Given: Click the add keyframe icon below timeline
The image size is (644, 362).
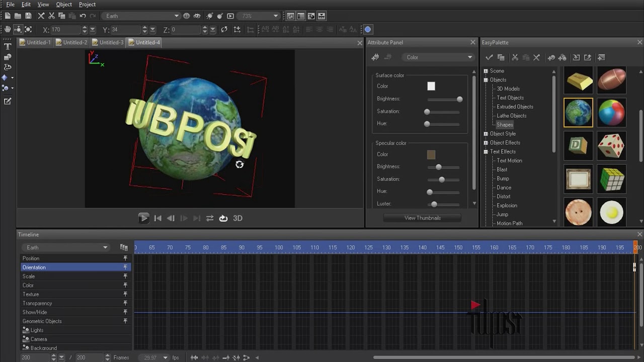Looking at the screenshot, I should [215, 357].
